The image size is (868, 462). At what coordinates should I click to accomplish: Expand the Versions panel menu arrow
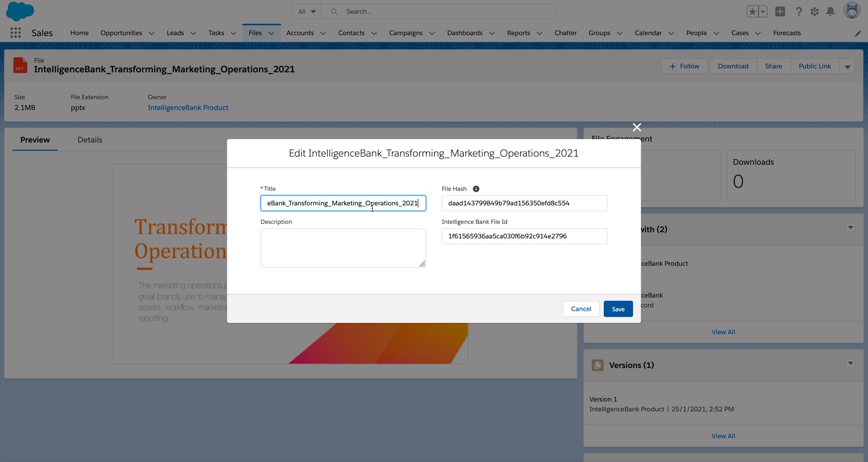[850, 363]
